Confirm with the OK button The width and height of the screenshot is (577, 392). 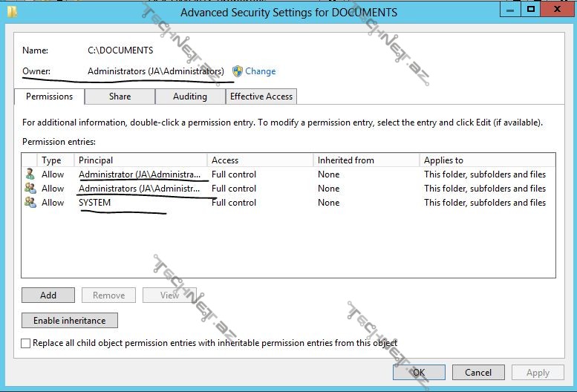point(419,373)
